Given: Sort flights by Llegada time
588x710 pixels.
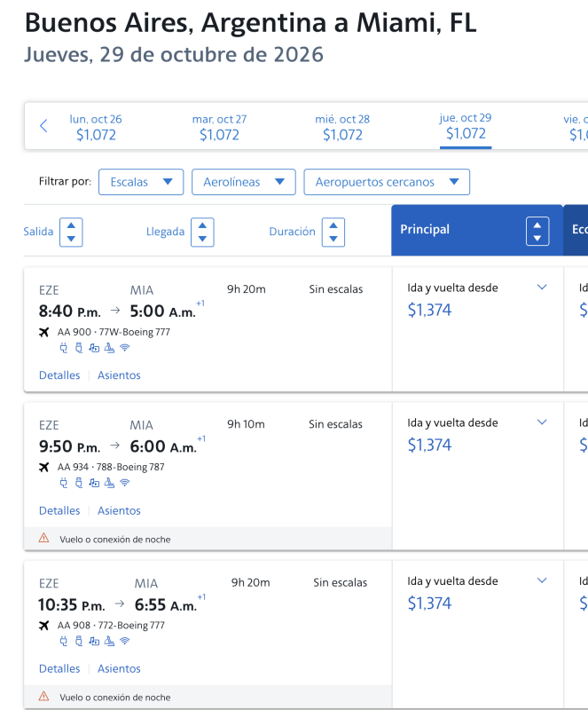Looking at the screenshot, I should 202,232.
